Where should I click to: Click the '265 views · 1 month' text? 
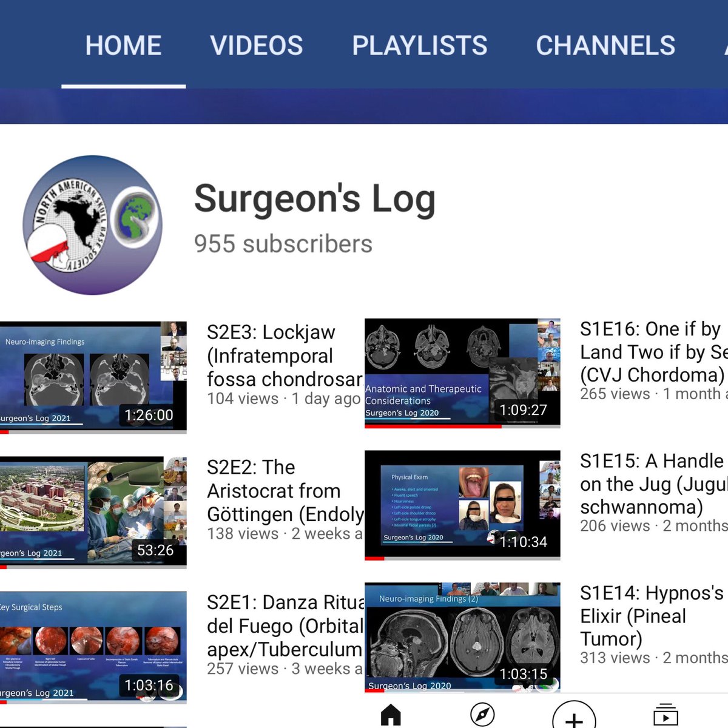pos(654,394)
